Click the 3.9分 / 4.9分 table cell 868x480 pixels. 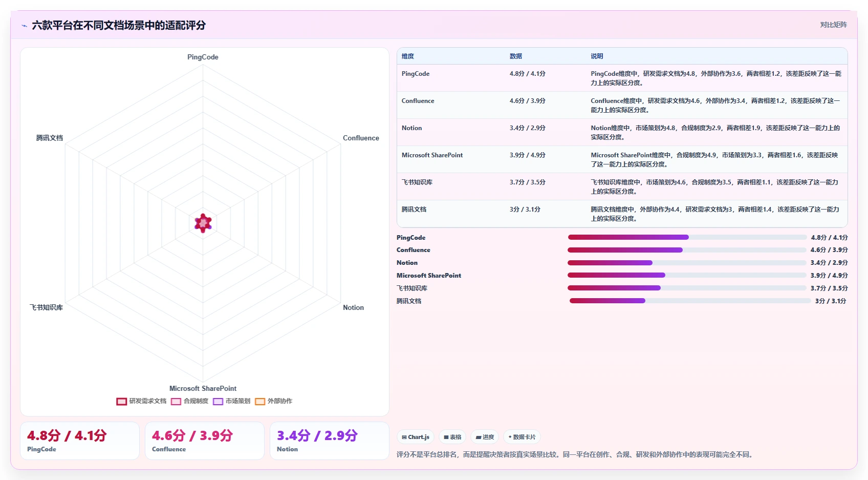(x=528, y=155)
